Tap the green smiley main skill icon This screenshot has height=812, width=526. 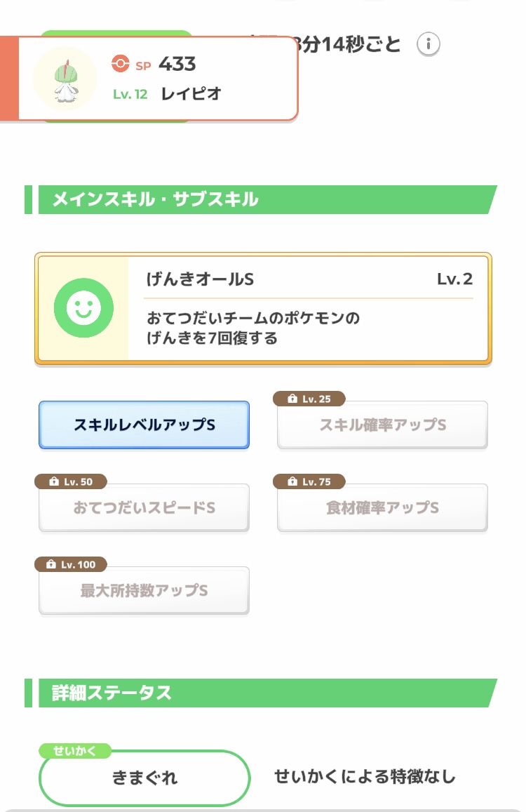click(83, 308)
